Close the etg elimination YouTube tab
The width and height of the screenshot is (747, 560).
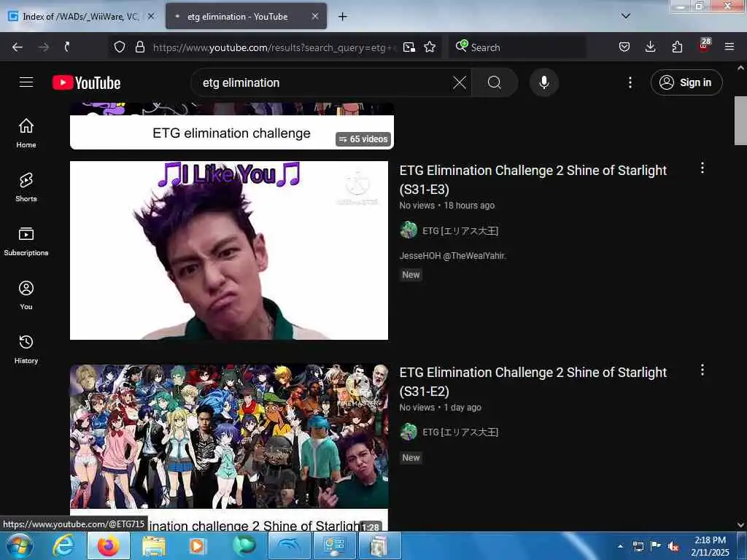coord(315,16)
